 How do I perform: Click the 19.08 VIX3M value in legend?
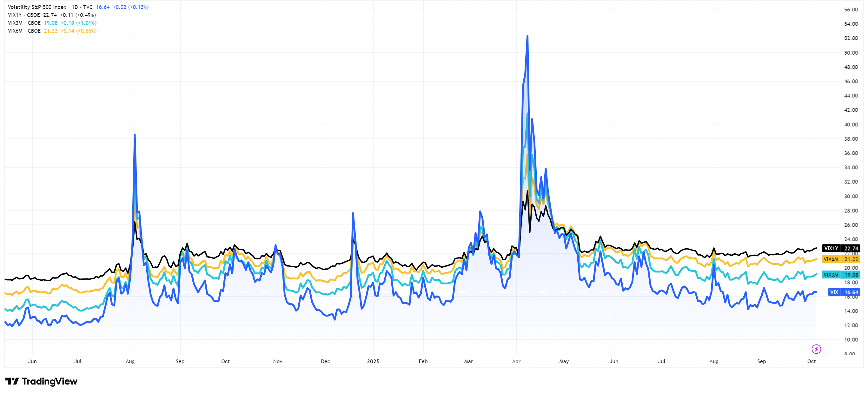pyautogui.click(x=51, y=23)
